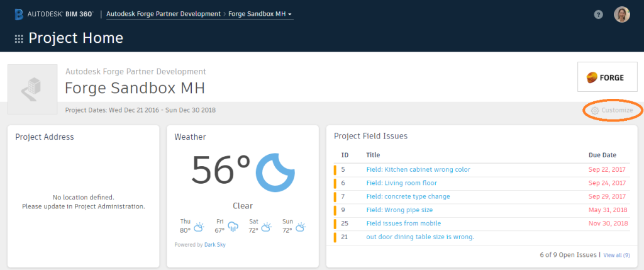Click the Project Dates text
Screen dimensions: 644x270
140,110
